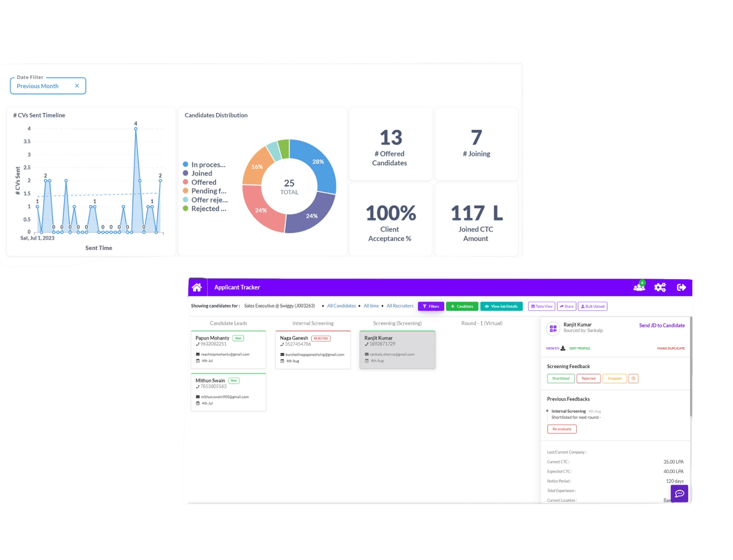Screen dimensions: 733x560
Task: Switch to Table View
Action: click(x=542, y=307)
